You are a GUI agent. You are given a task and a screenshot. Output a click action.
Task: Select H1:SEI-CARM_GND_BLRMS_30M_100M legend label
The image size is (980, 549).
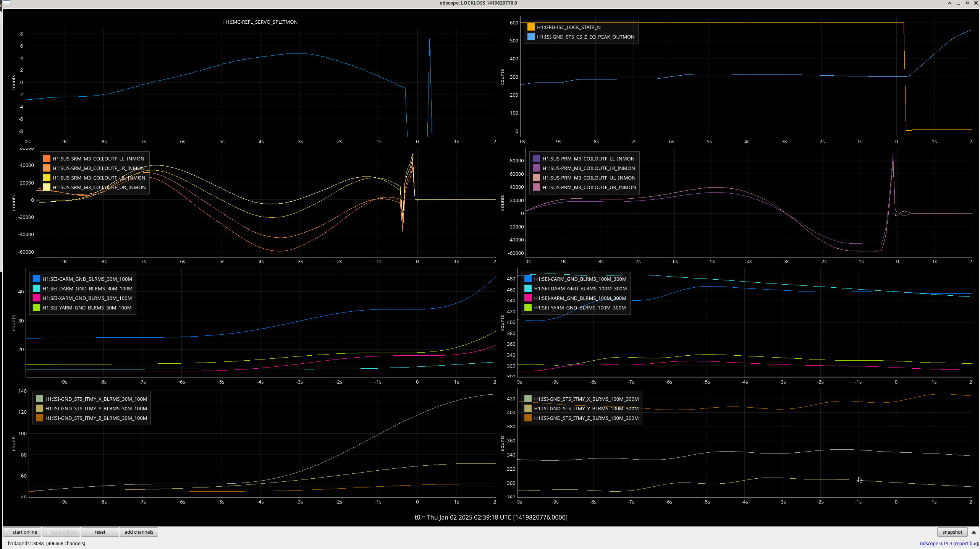pos(87,279)
